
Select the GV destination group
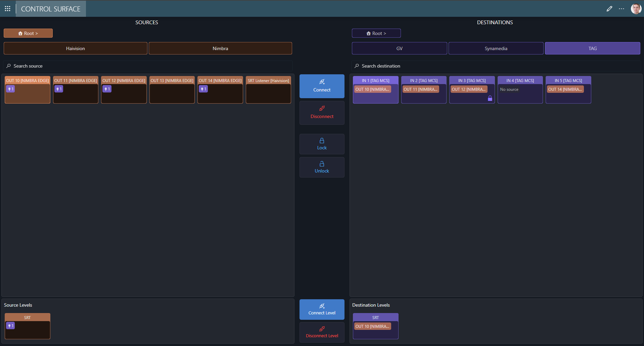pos(399,48)
